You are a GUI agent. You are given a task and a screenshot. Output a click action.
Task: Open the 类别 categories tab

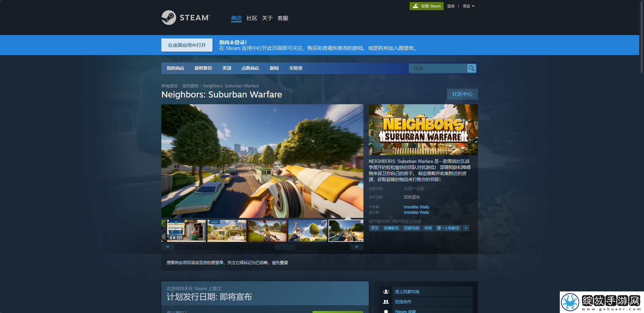coord(227,68)
